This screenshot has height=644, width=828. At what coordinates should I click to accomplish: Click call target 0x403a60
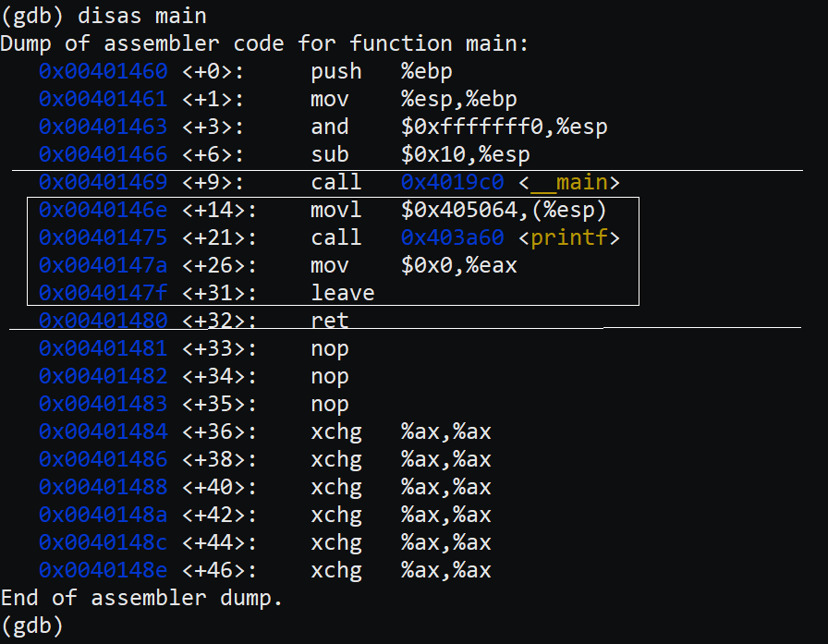[x=453, y=237]
